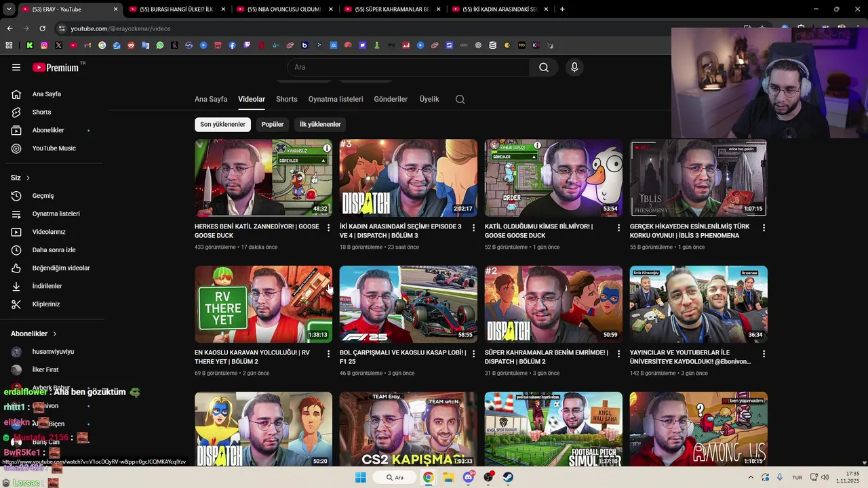The height and width of the screenshot is (488, 868).
Task: Expand the Abonelikler section chevron
Action: coord(54,334)
